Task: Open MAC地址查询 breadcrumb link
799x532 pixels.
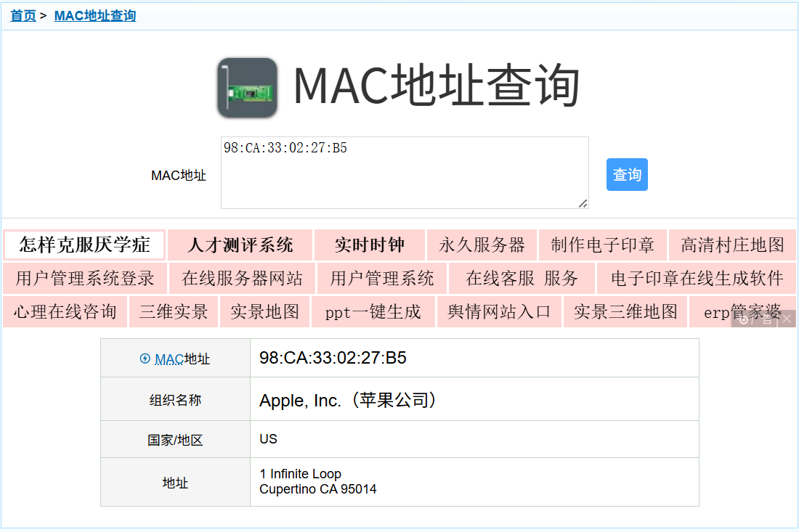Action: pos(94,16)
